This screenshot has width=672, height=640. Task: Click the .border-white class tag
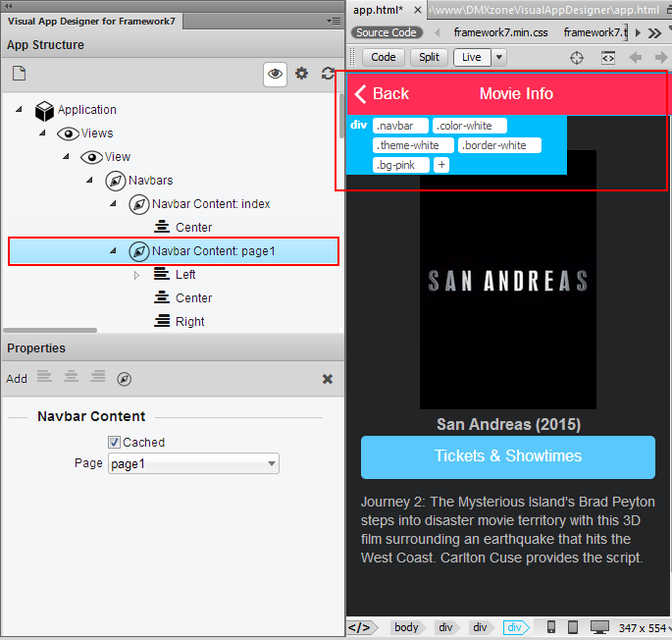(499, 145)
